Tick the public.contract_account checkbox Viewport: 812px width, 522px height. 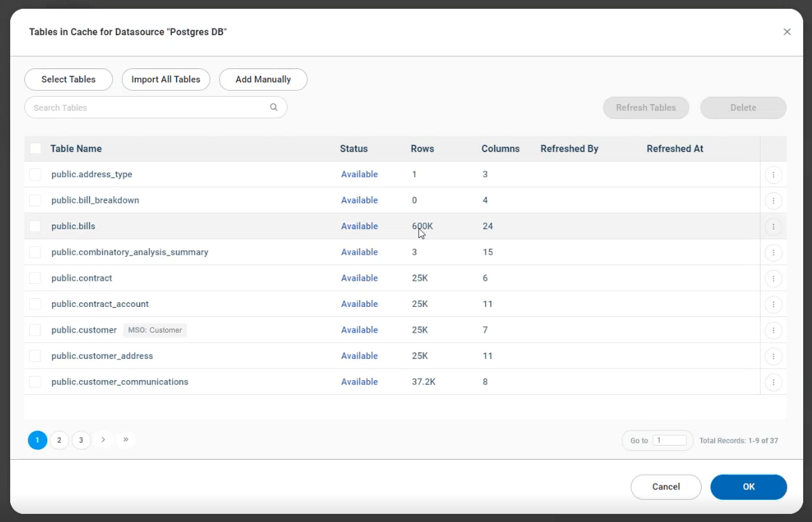pyautogui.click(x=35, y=304)
